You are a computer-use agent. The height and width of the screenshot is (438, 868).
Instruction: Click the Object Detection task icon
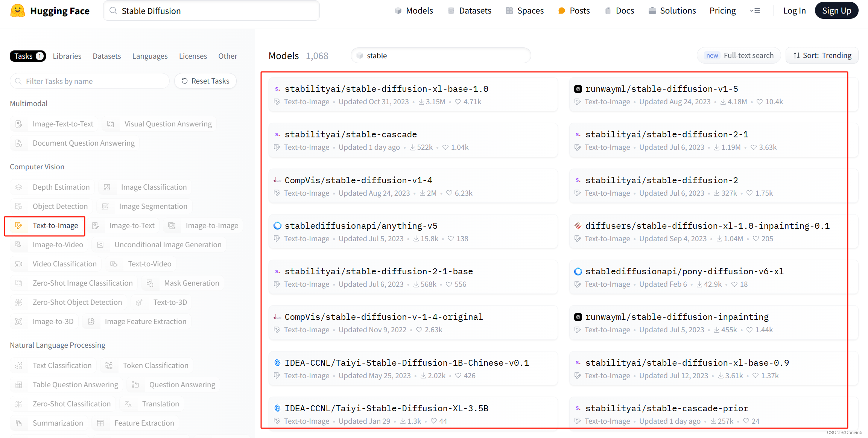(18, 206)
